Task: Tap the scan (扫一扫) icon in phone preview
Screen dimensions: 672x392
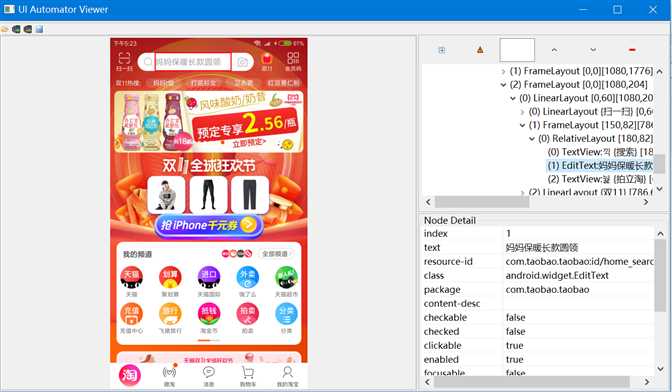Action: [124, 61]
